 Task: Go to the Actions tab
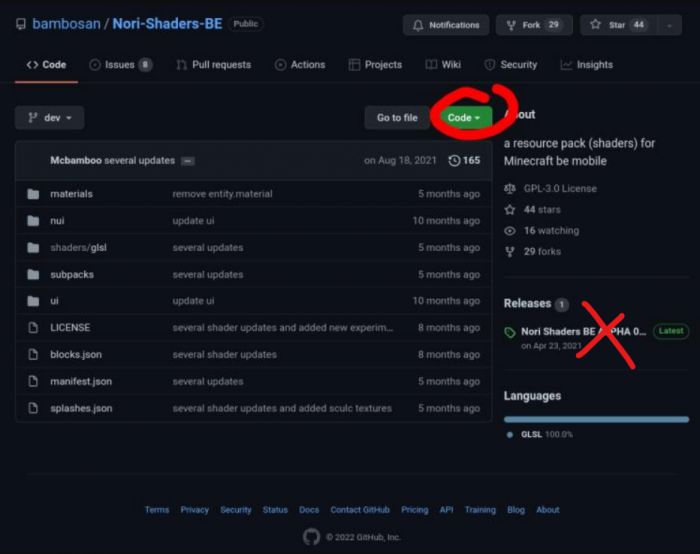[300, 65]
